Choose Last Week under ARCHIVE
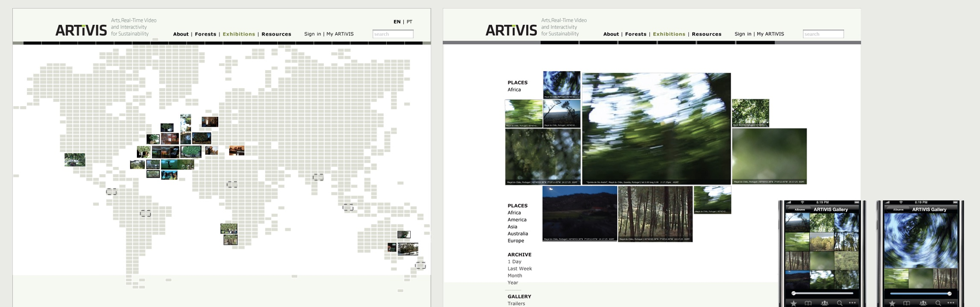Image resolution: width=980 pixels, height=307 pixels. point(520,269)
